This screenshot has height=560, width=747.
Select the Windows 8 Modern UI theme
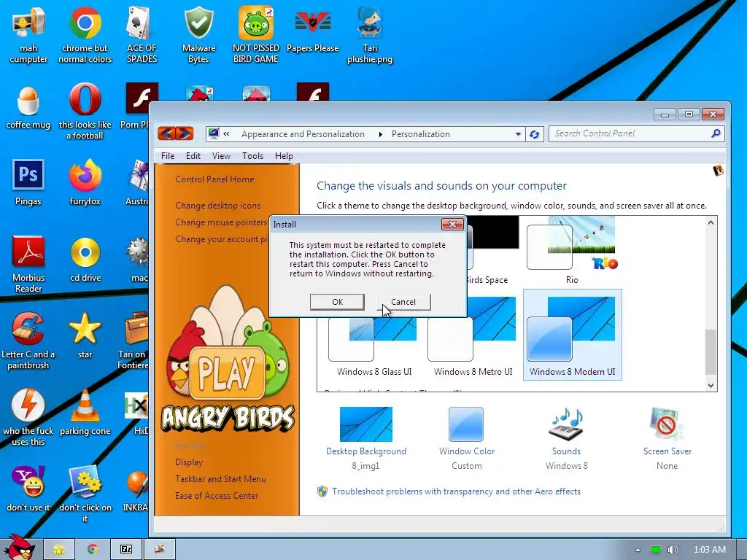(572, 335)
